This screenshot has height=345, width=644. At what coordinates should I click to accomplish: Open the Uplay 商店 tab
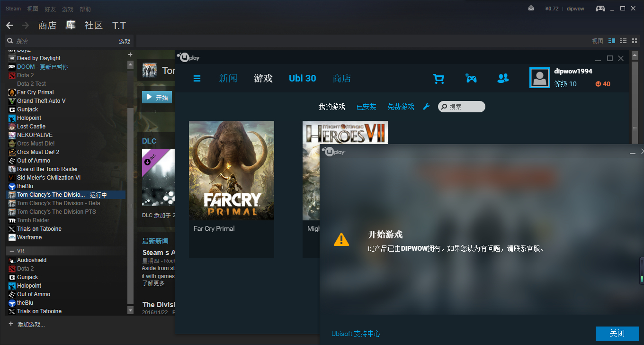[342, 78]
